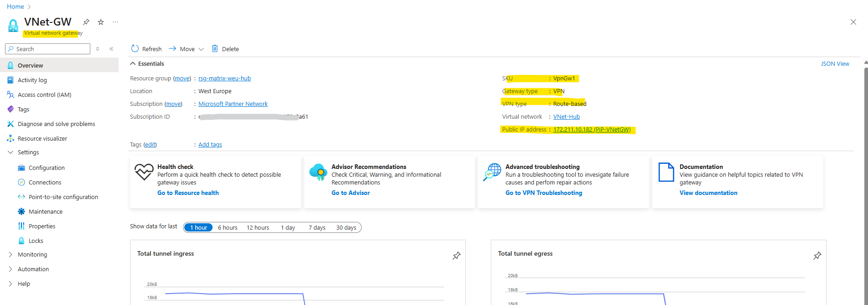Click the Point-to-site arrows icon
Image resolution: width=868 pixels, height=305 pixels.
pos(21,197)
